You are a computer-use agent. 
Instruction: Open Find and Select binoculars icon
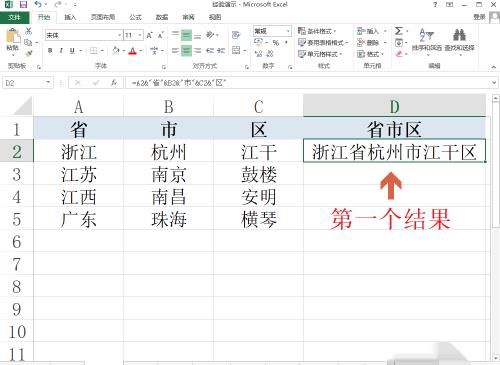[x=459, y=35]
